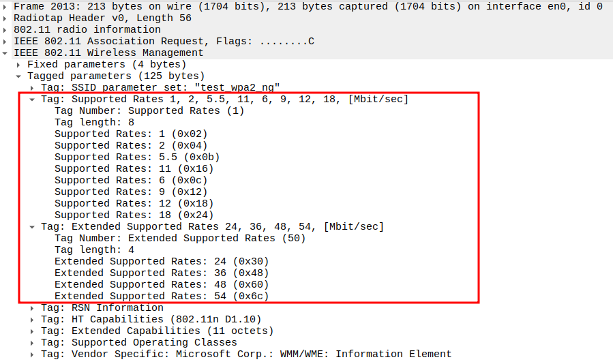Collapse the Supported Rates tag
Viewport: 613px width, 364px height.
pos(32,99)
